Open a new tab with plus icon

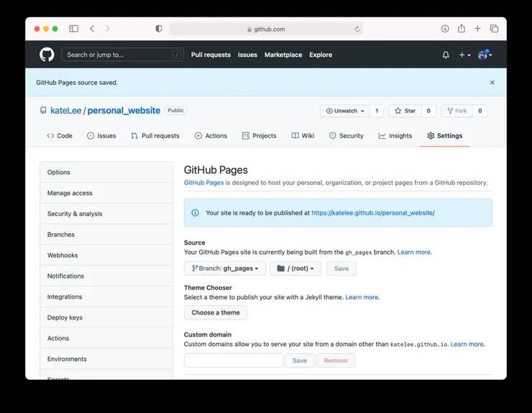pos(477,29)
